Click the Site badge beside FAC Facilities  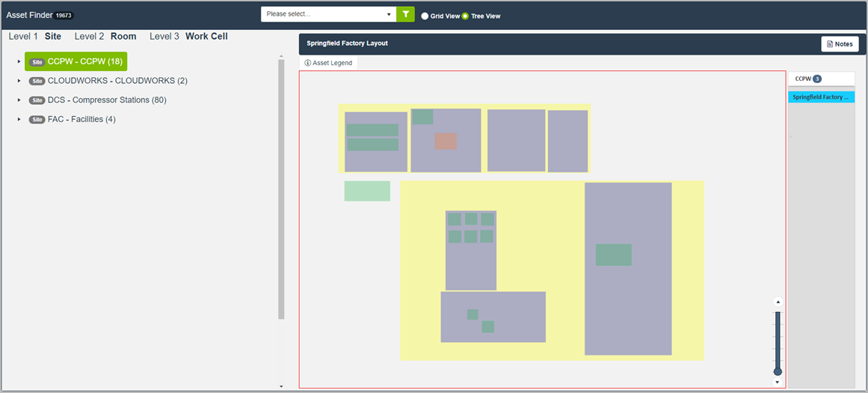tap(37, 120)
